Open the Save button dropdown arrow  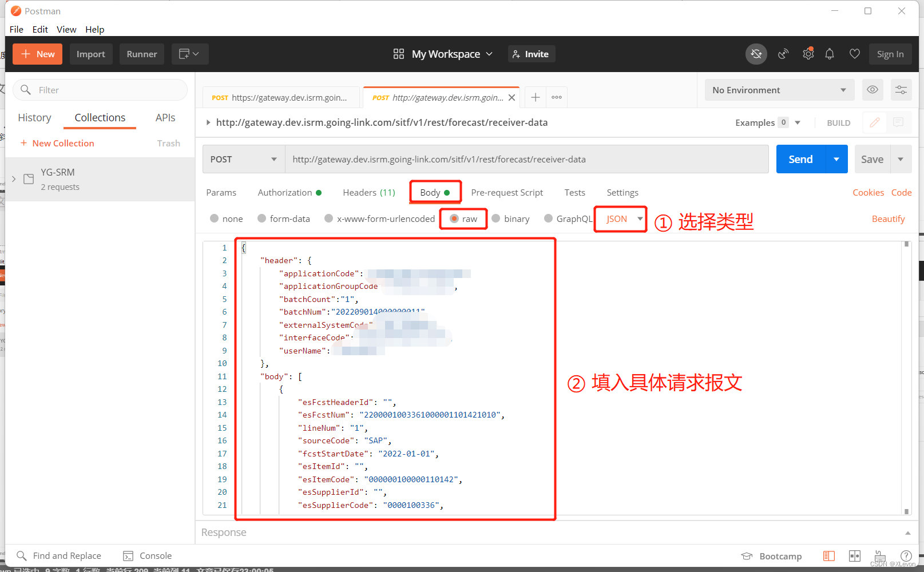[x=901, y=159]
